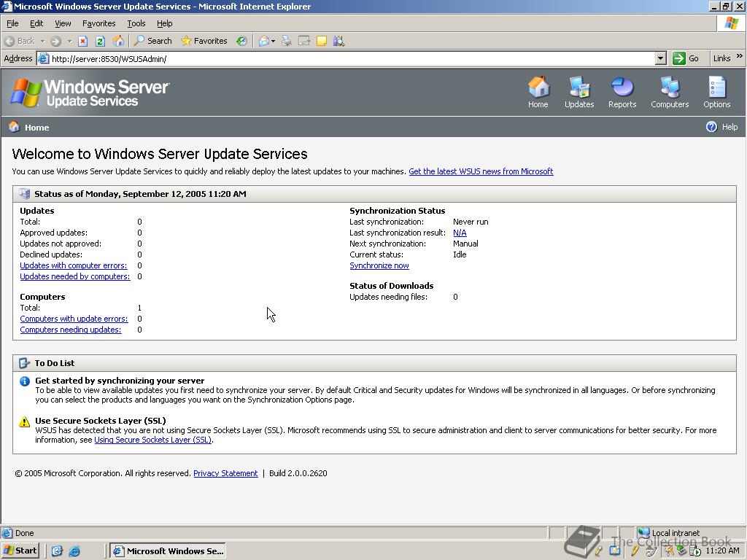Click the 'Done' status bar text

pyautogui.click(x=25, y=533)
